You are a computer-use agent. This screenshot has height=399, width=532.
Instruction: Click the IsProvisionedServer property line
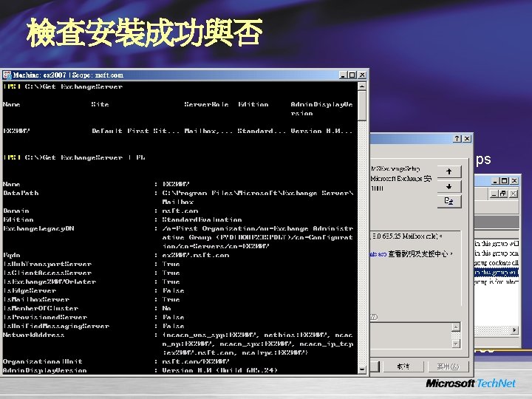[x=94, y=317]
